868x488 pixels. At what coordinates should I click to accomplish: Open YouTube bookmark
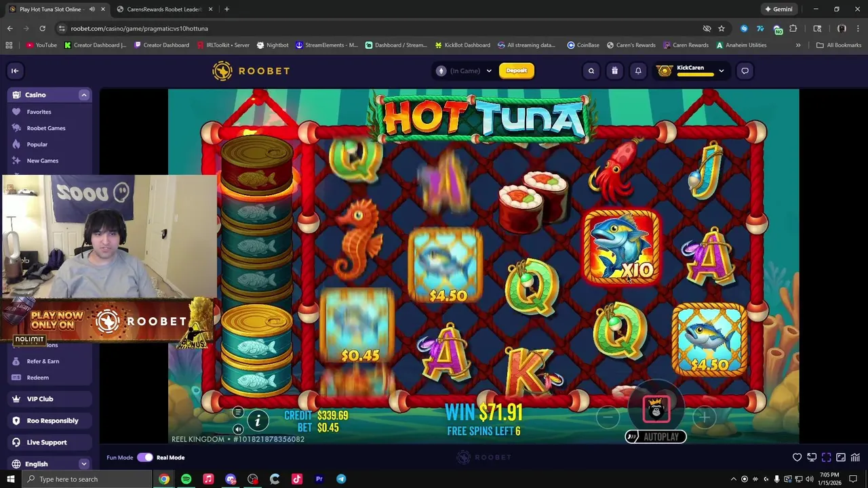tap(41, 45)
